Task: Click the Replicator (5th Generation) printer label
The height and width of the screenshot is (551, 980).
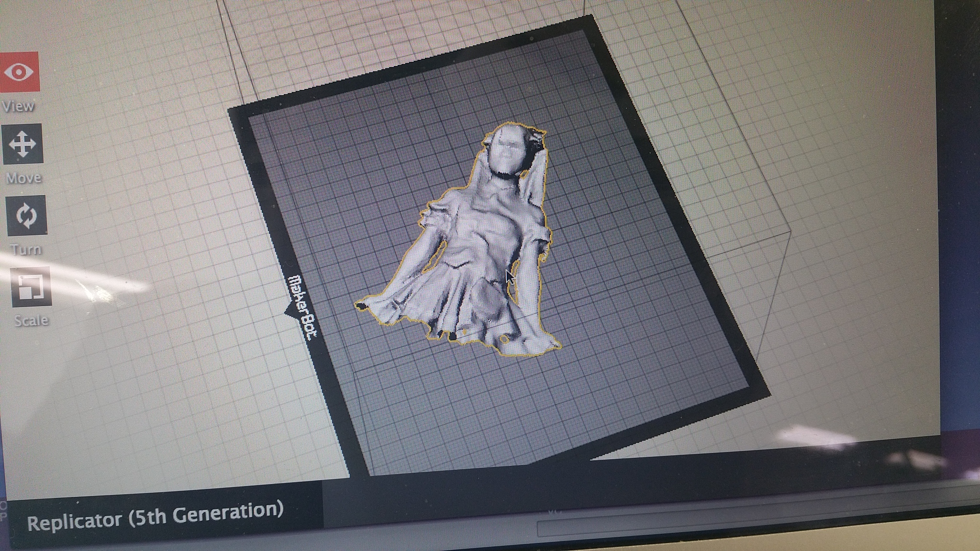Action: [156, 517]
